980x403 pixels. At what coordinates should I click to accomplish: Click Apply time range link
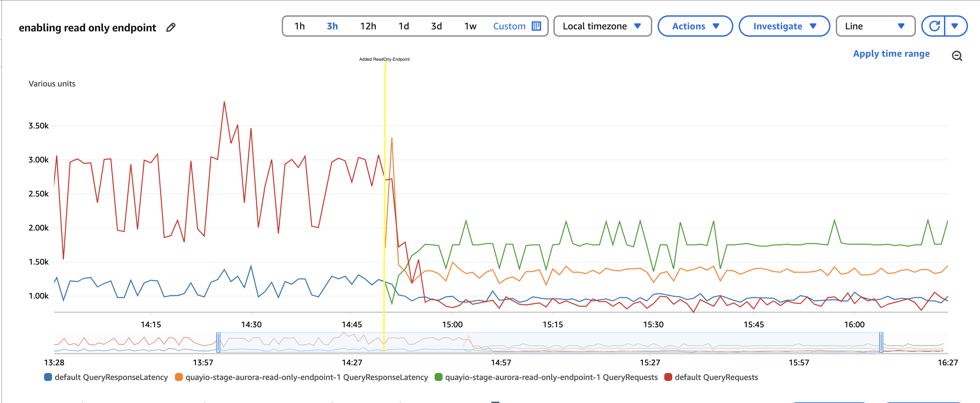[x=891, y=54]
